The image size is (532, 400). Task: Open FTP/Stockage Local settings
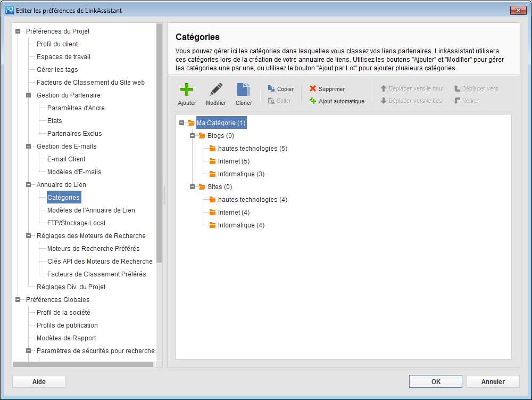[76, 223]
